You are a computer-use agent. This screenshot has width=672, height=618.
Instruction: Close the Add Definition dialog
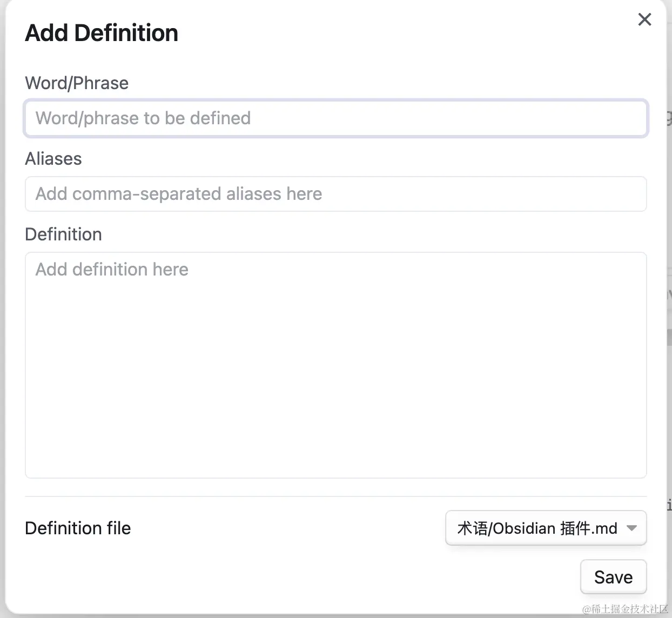[x=644, y=20]
